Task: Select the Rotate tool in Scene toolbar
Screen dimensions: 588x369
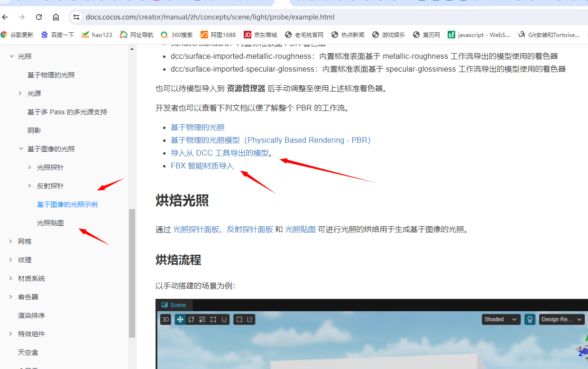Action: [191, 319]
